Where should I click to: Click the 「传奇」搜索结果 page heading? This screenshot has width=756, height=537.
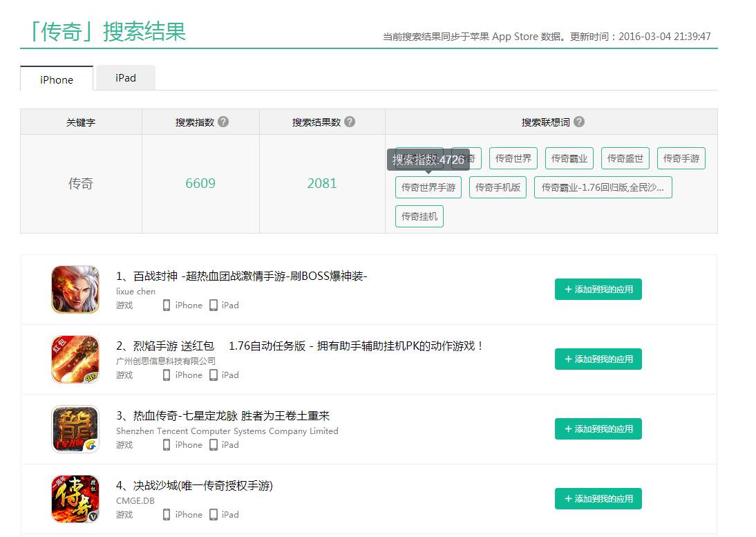pyautogui.click(x=108, y=32)
